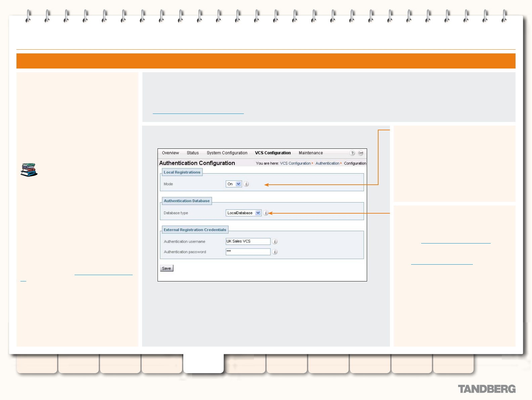
Task: Click the You are here text
Action: [267, 164]
